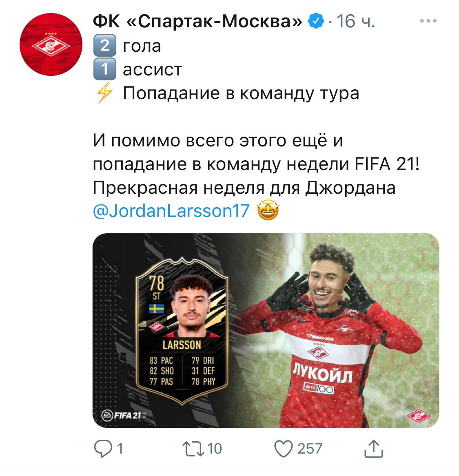
Task: Open Spartak Moscow profile avatar
Action: (x=51, y=44)
